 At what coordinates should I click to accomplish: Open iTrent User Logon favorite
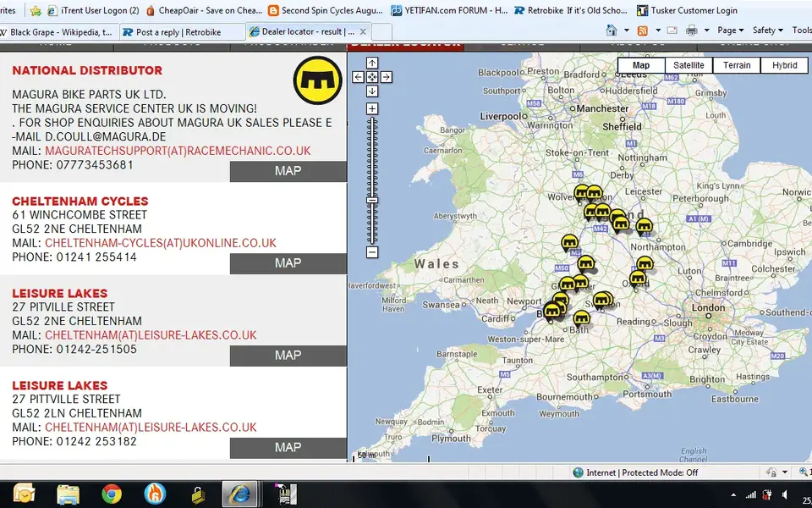93,10
